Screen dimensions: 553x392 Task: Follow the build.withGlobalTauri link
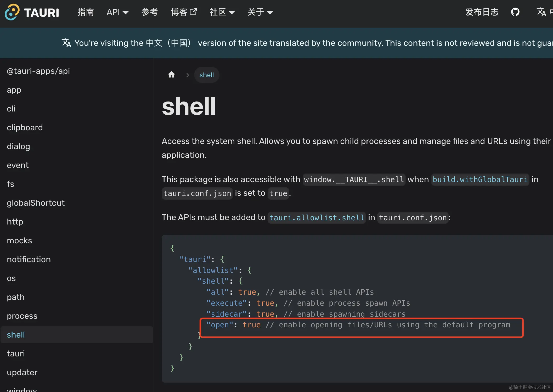pos(480,180)
